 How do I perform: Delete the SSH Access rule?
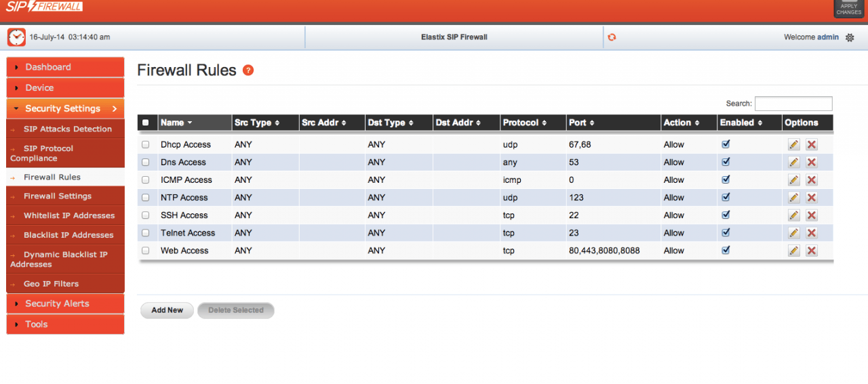pos(812,215)
